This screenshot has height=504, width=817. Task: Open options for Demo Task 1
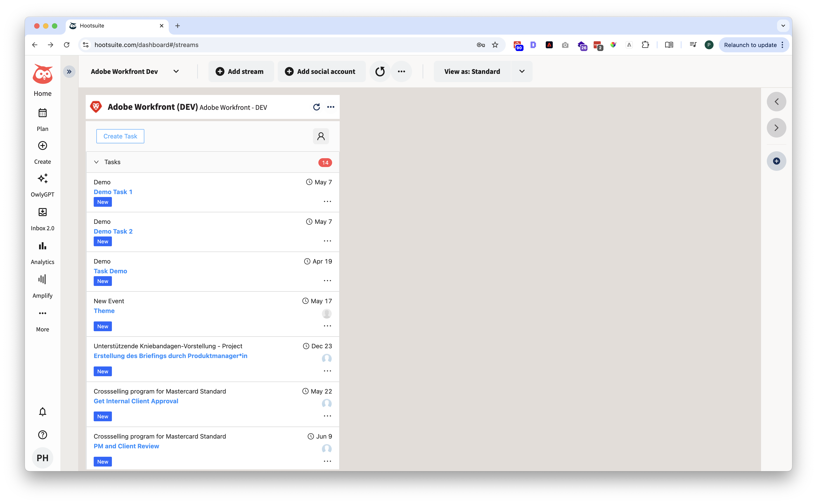coord(327,201)
